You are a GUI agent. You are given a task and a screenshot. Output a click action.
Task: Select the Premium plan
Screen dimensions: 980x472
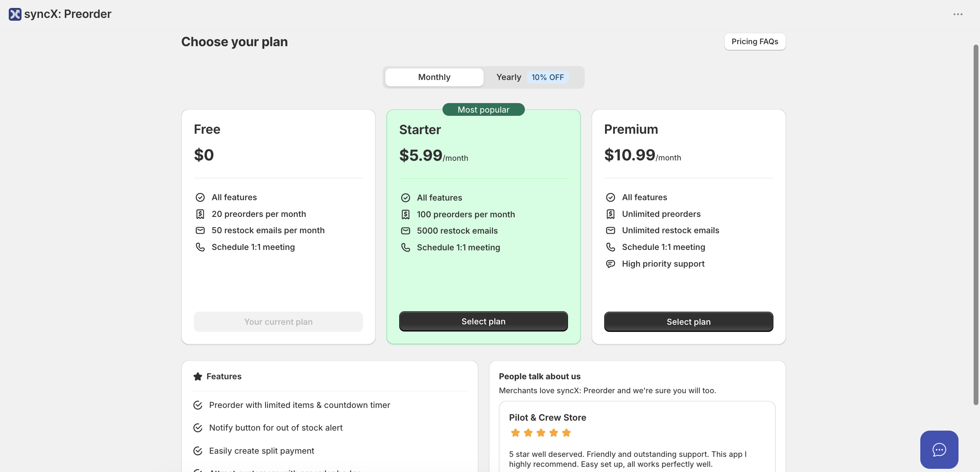689,322
